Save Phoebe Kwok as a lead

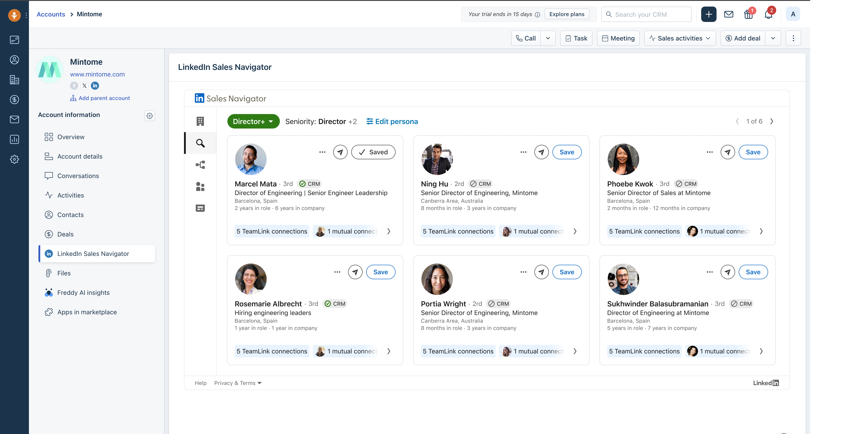pyautogui.click(x=753, y=152)
